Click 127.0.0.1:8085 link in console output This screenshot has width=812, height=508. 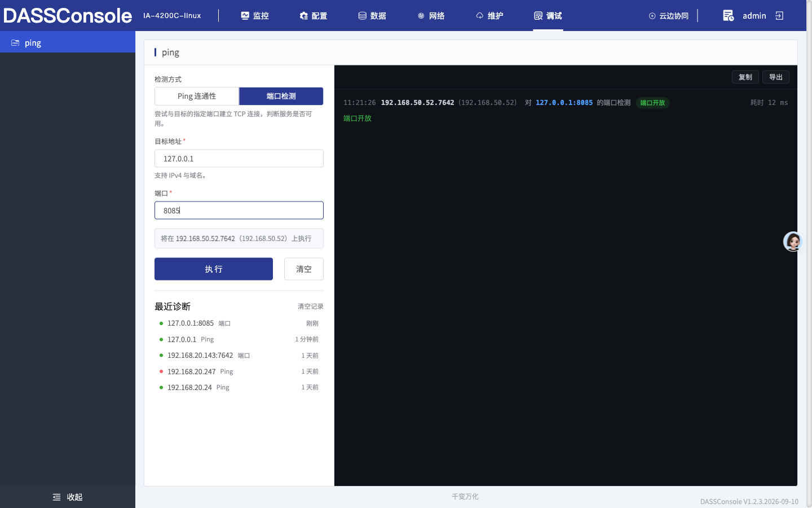click(x=564, y=103)
